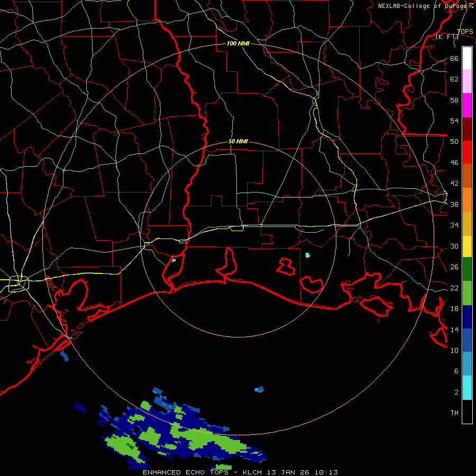Click the "ENHANCED ECHO TOPS - KLCH" caption
The height and width of the screenshot is (476, 476).
(203, 472)
